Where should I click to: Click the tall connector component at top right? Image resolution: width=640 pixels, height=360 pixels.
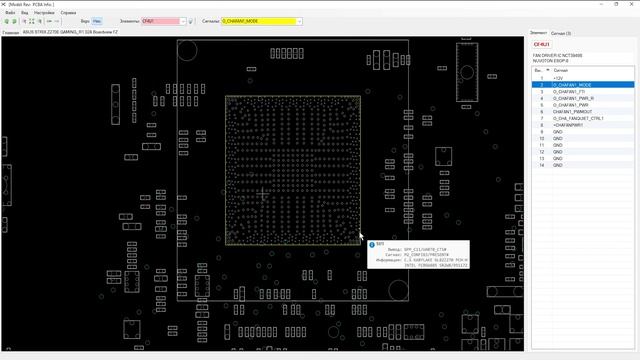[x=467, y=72]
